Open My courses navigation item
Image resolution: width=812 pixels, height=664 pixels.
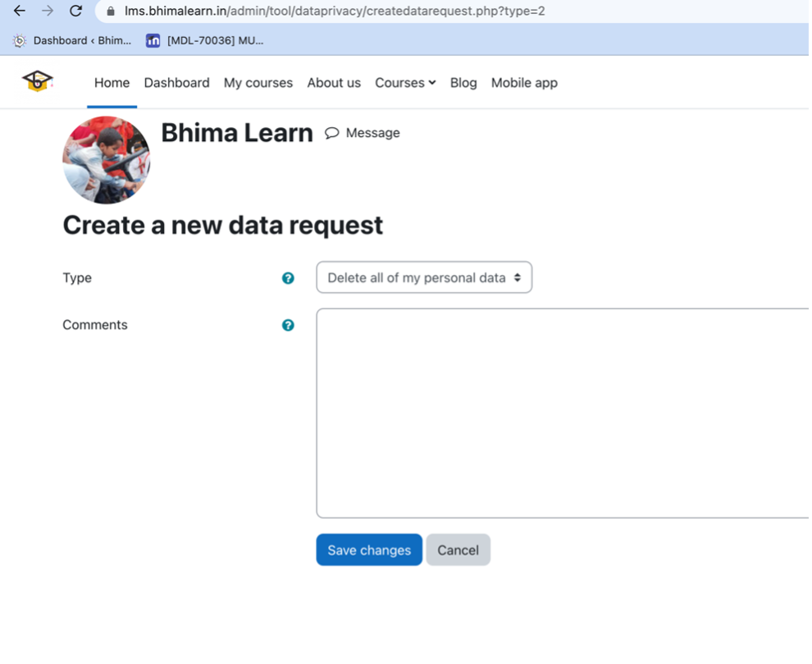pos(258,83)
